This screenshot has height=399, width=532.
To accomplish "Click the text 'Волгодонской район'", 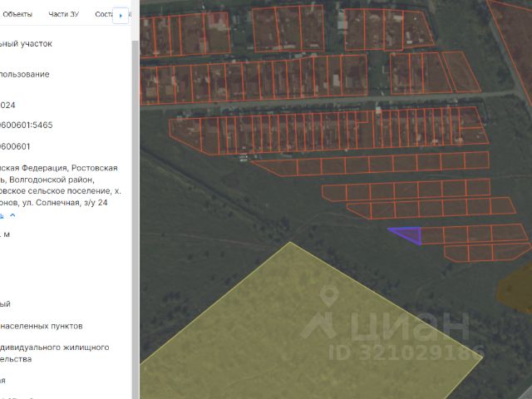I will pyautogui.click(x=52, y=180).
